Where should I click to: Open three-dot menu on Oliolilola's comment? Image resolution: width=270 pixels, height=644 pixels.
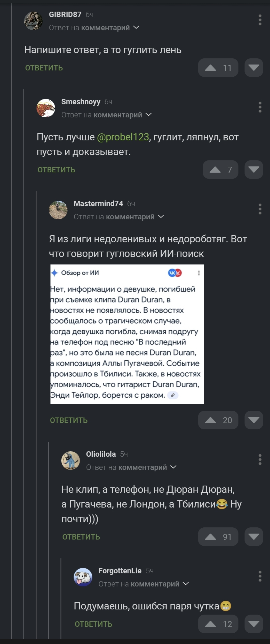[260, 460]
